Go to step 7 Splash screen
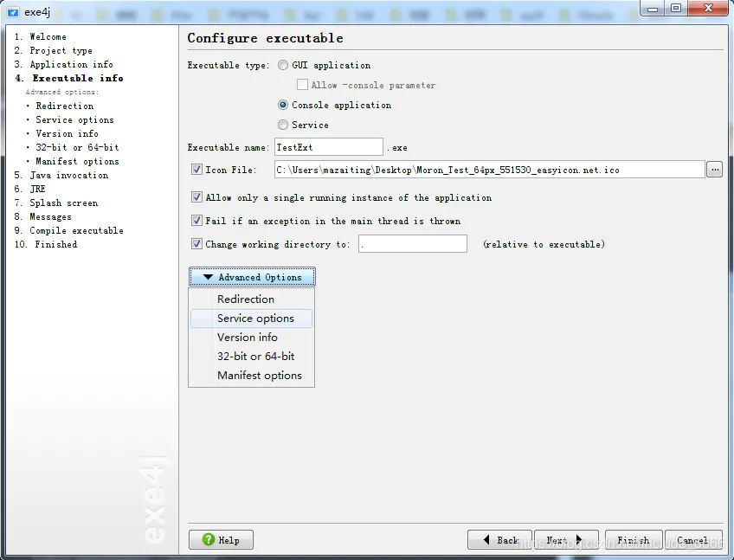Screen dimensions: 734x560 coord(56,203)
